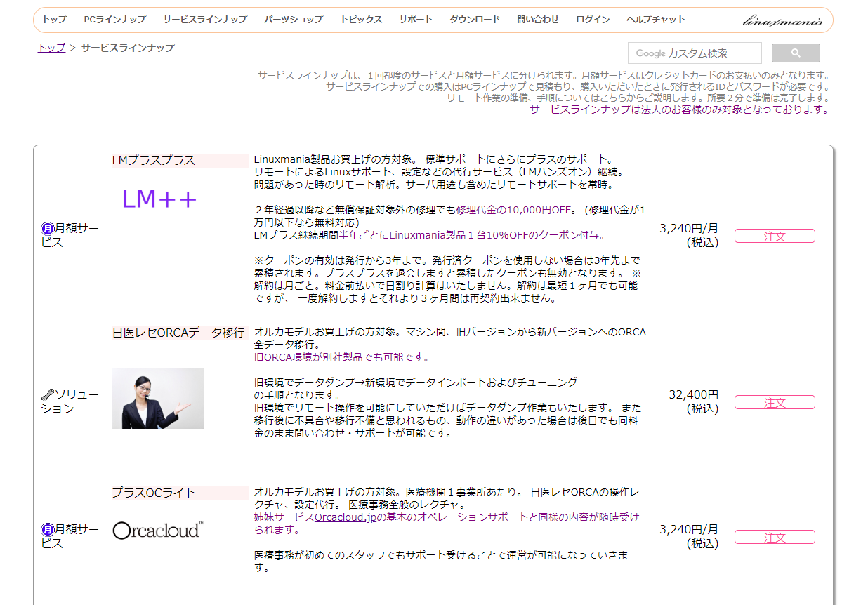Screen dimensions: 868x605
Task: Click the プラスOCライト product title
Action: click(154, 493)
